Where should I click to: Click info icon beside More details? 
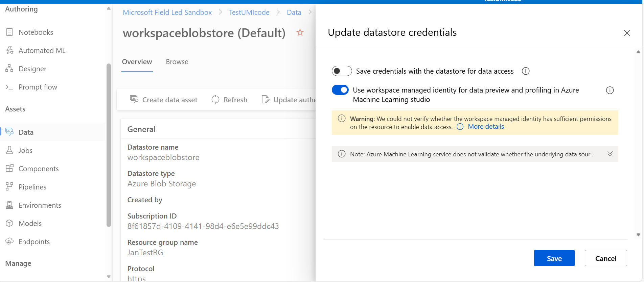460,127
